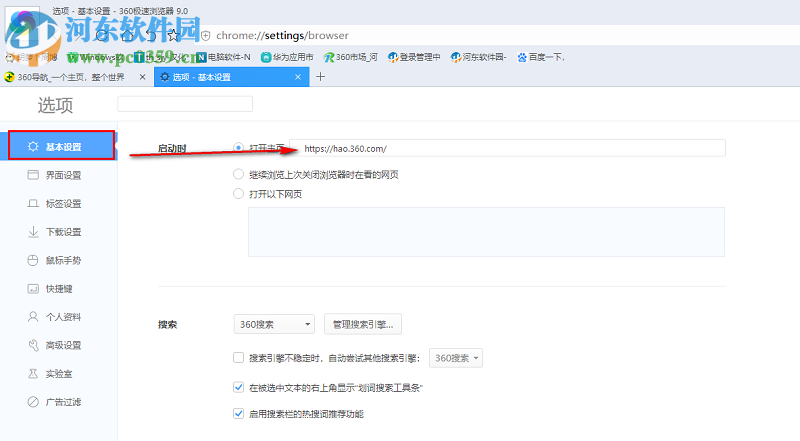Viewport: 800px width, 441px height.
Task: Select 继续浏览上次关闭浏览器时在看的网页 radio
Action: 238,175
